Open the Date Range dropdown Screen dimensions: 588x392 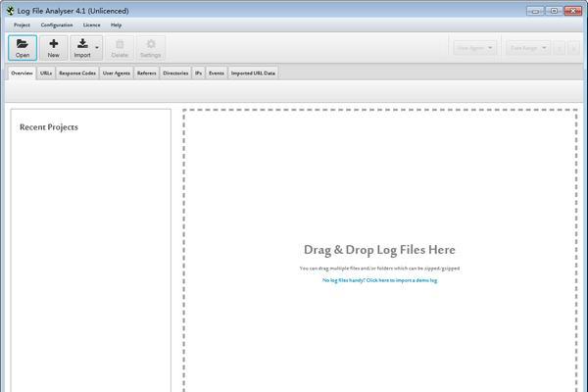[x=528, y=48]
